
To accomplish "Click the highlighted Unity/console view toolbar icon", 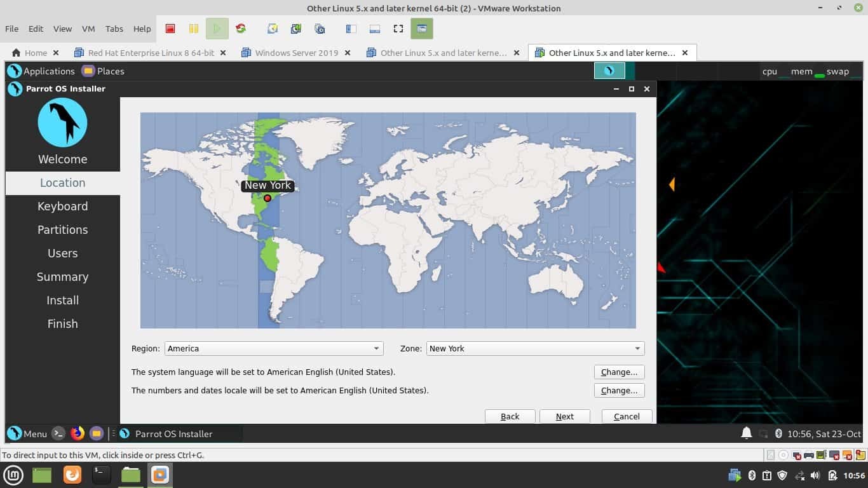I will pyautogui.click(x=422, y=29).
